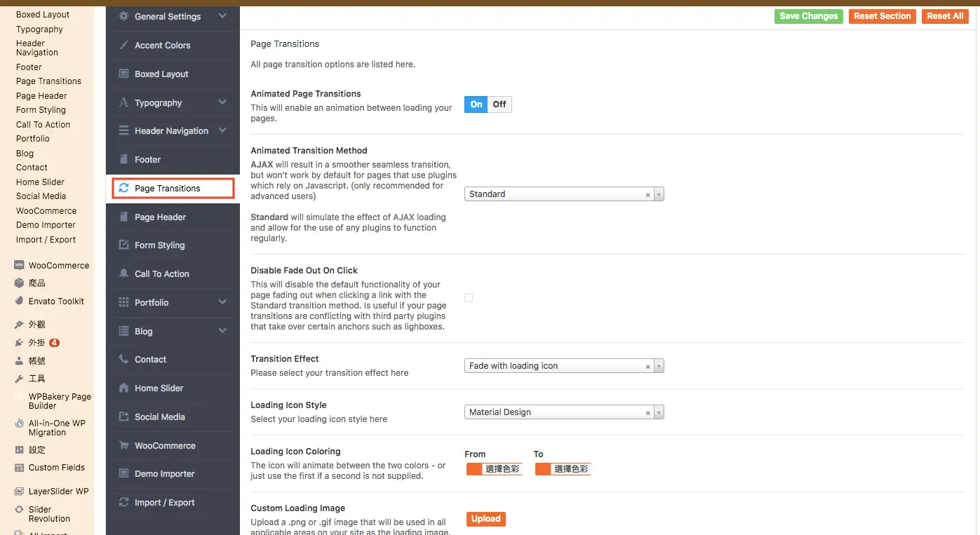The width and height of the screenshot is (980, 535).
Task: Expand the Typography section chevron
Action: click(222, 102)
